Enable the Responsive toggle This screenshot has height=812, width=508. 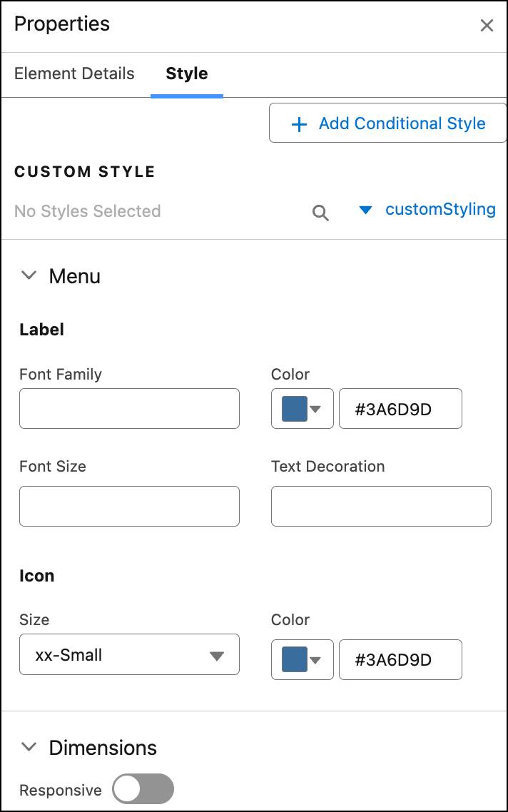click(x=143, y=789)
